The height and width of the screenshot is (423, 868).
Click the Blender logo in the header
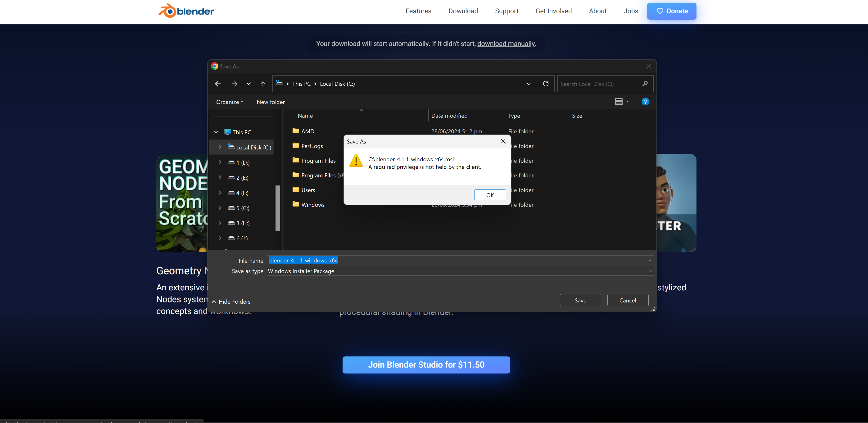[x=187, y=11]
